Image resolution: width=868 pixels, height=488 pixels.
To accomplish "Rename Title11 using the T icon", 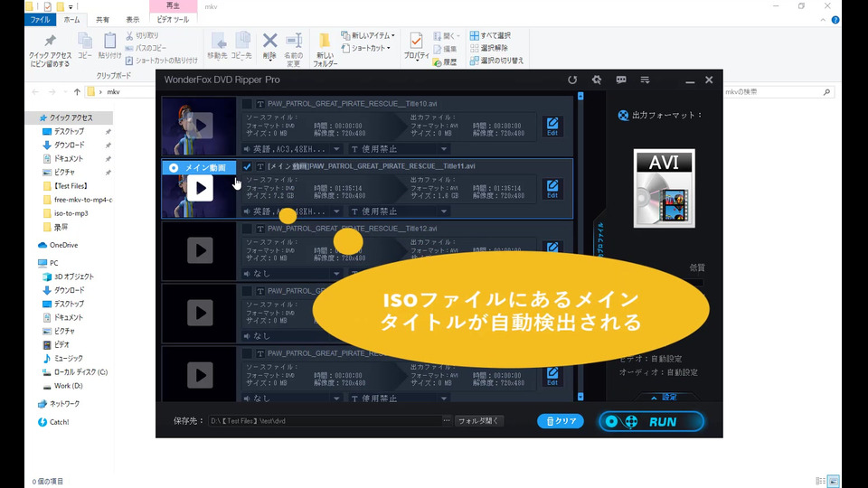I will click(x=259, y=166).
